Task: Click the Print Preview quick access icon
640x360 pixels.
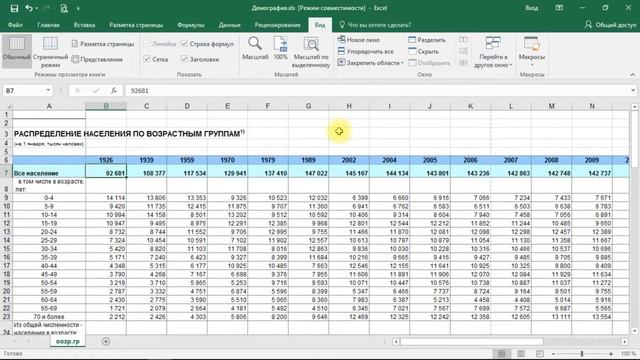Action: click(64, 8)
